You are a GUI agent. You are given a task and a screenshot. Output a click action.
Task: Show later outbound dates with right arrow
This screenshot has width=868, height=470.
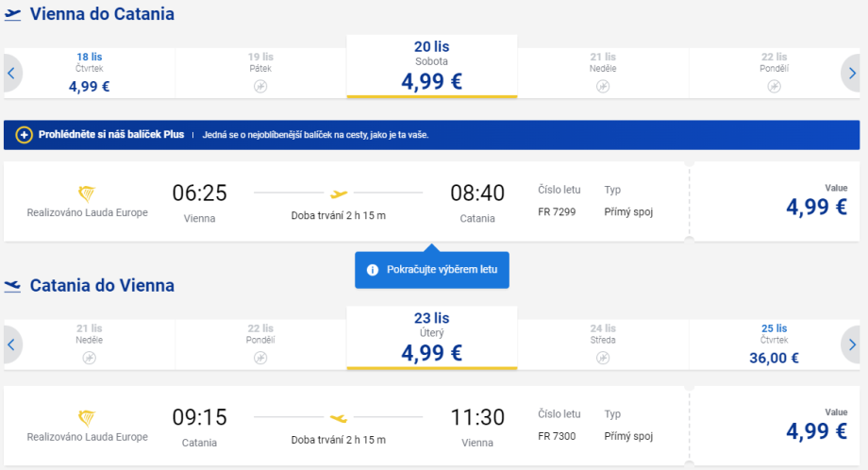852,73
